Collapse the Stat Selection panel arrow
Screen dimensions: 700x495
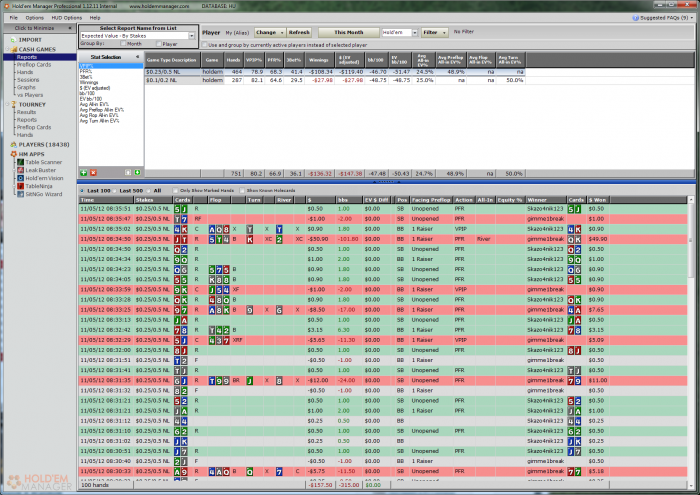pos(138,57)
